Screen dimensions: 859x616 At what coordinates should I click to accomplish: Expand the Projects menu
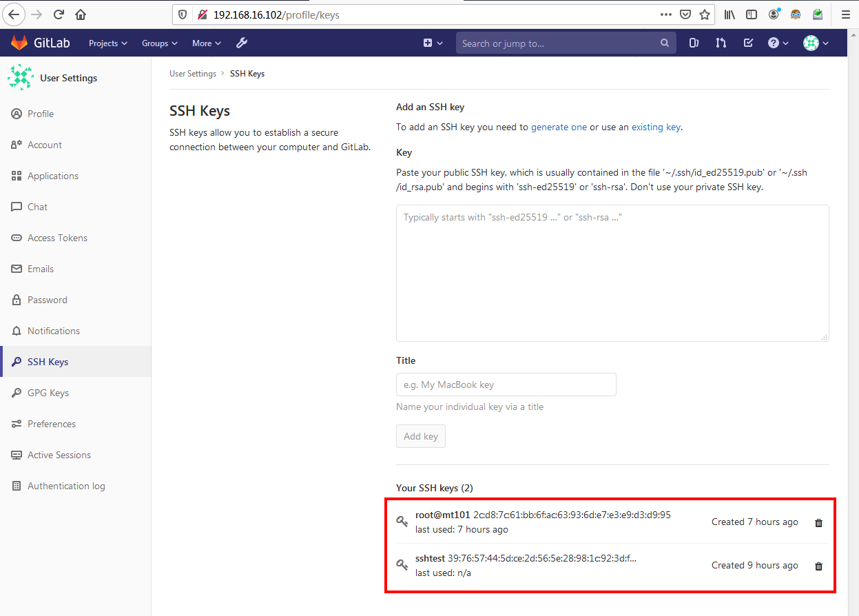click(107, 43)
